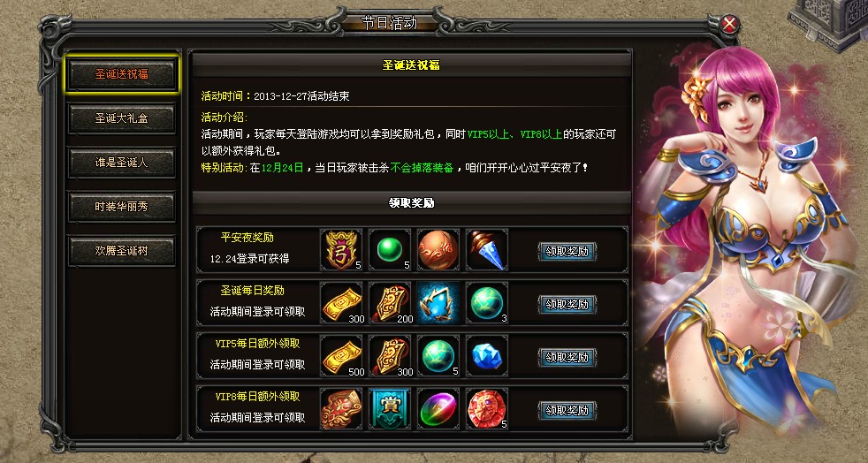
Task: Select the gold ticket icon showing 300
Action: tap(341, 302)
